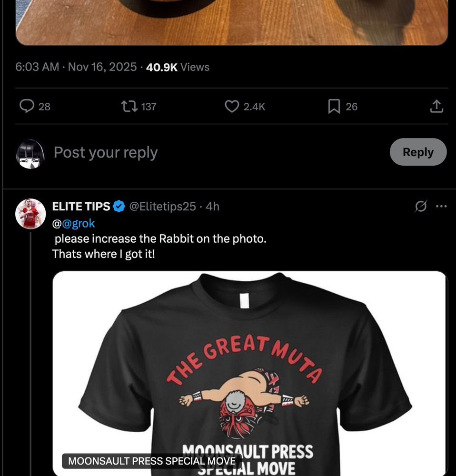Open the Reply button to post a response
Image resolution: width=456 pixels, height=476 pixels.
[418, 152]
